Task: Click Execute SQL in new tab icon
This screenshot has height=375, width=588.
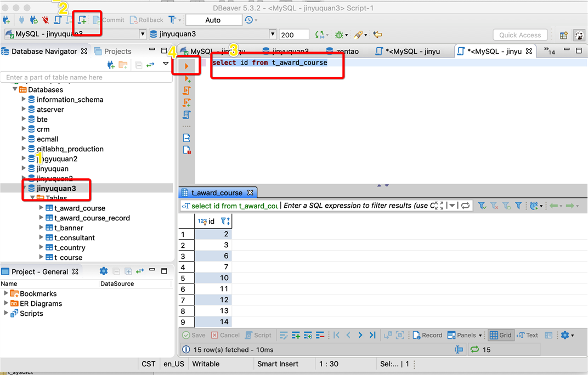Action: click(x=188, y=79)
